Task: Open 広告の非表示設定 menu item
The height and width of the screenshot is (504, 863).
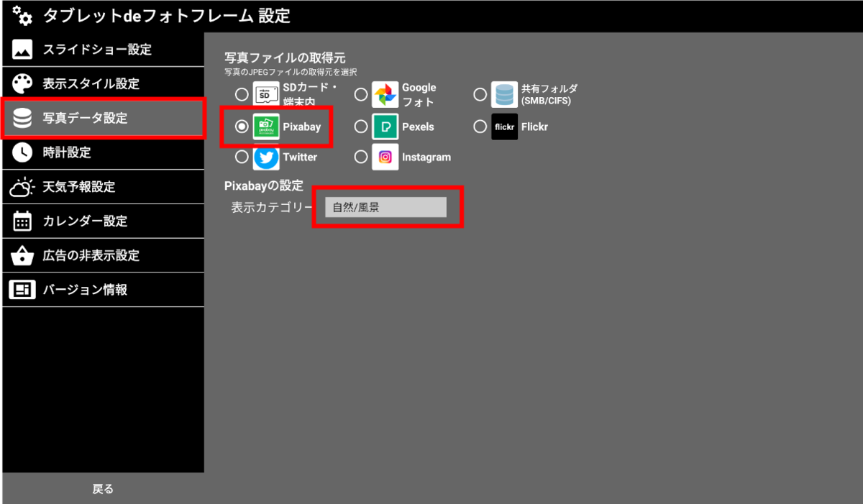Action: point(103,255)
